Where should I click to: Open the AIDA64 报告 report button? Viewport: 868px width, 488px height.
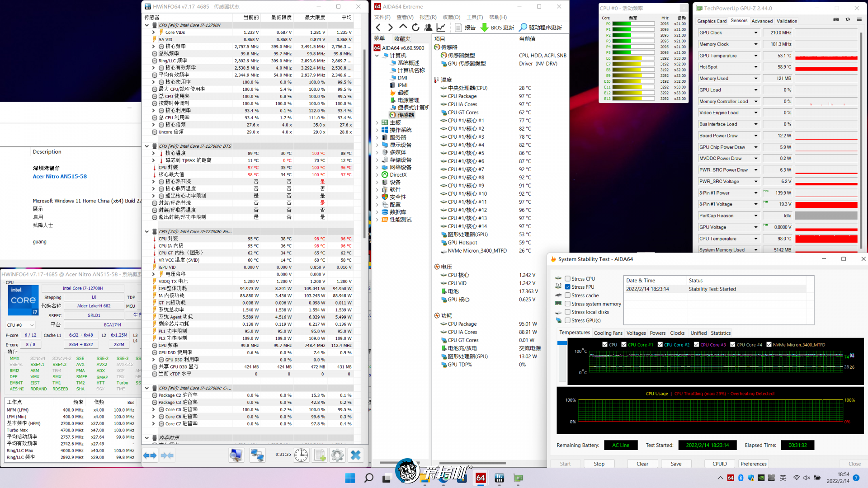click(465, 28)
